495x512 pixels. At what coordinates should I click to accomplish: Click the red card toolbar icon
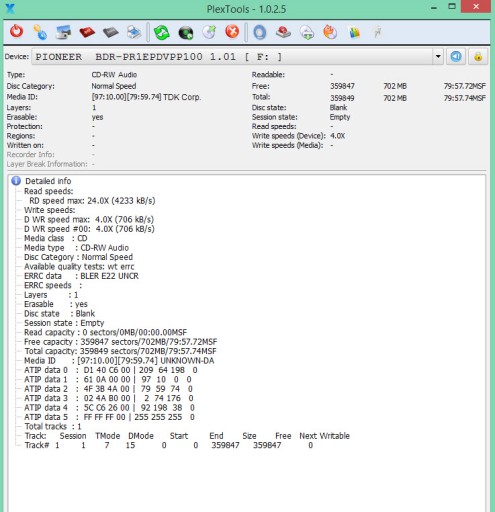click(x=87, y=32)
